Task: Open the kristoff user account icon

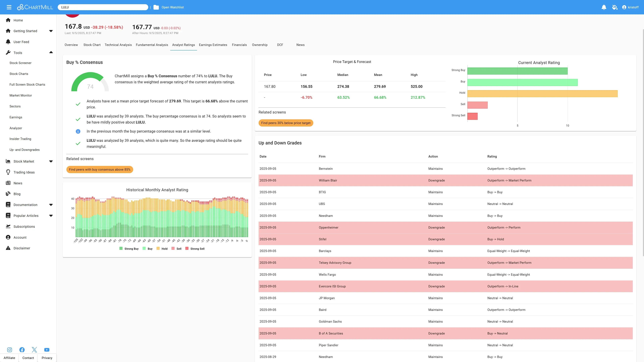Action: 624,7
